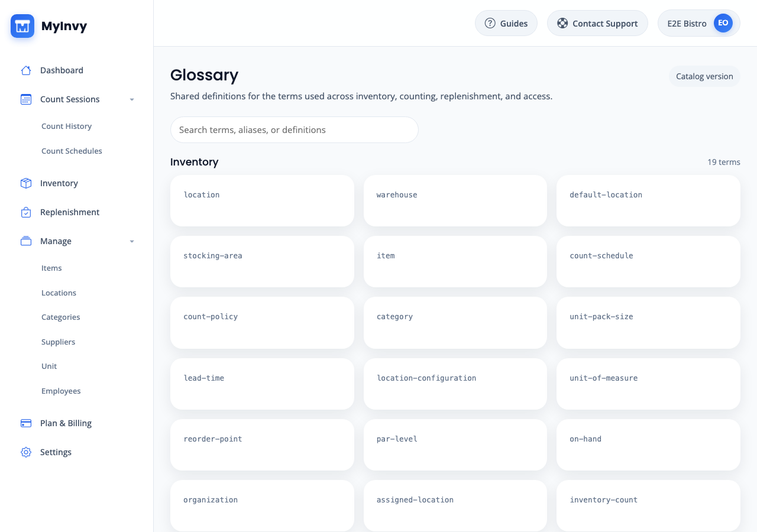Click the reorder-point card
The image size is (757, 532).
pyautogui.click(x=262, y=445)
